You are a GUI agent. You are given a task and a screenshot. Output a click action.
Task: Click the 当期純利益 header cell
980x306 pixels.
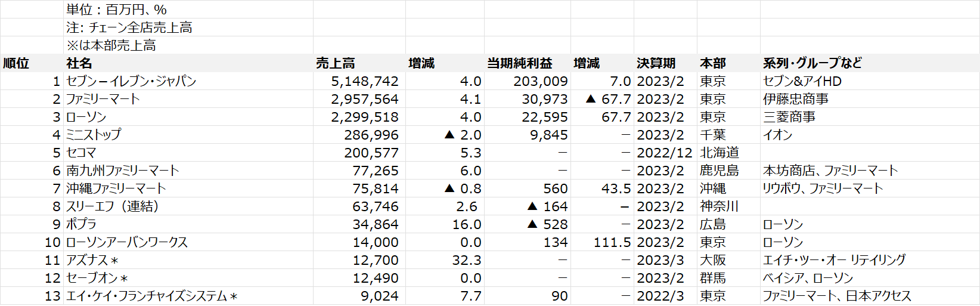coord(519,63)
